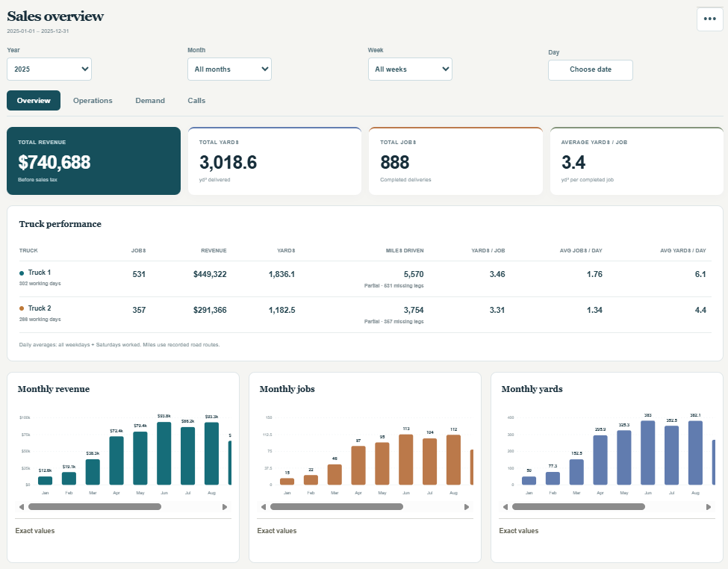The width and height of the screenshot is (728, 569).
Task: Click Truck 1 miles driven 5,570
Action: click(413, 275)
